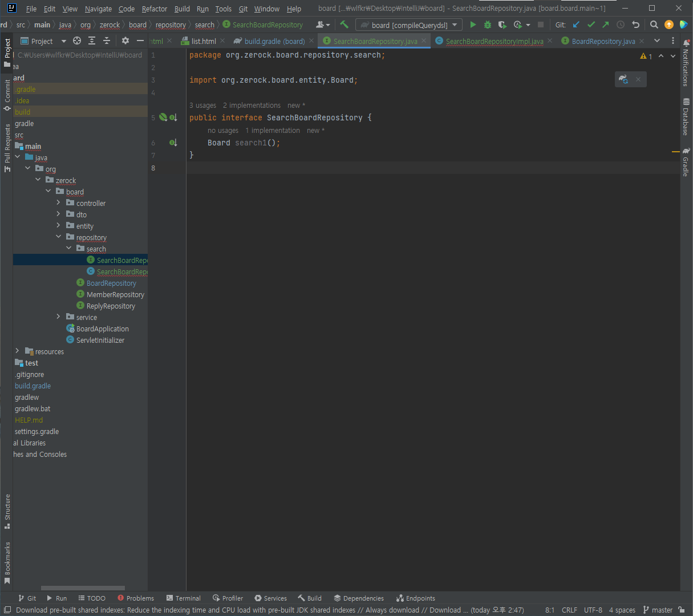Click the Build Project hammer icon
This screenshot has width=693, height=616.
344,25
